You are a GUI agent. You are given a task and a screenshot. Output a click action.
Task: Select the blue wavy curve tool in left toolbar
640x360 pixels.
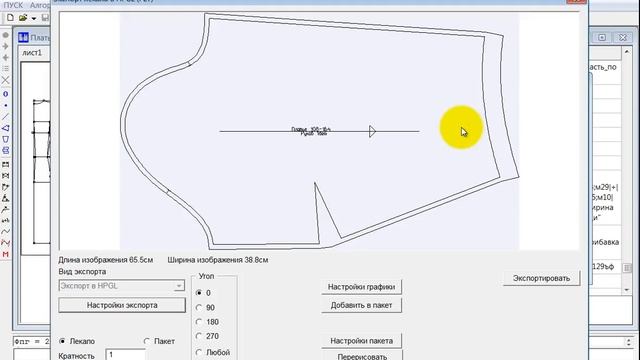pos(5,231)
